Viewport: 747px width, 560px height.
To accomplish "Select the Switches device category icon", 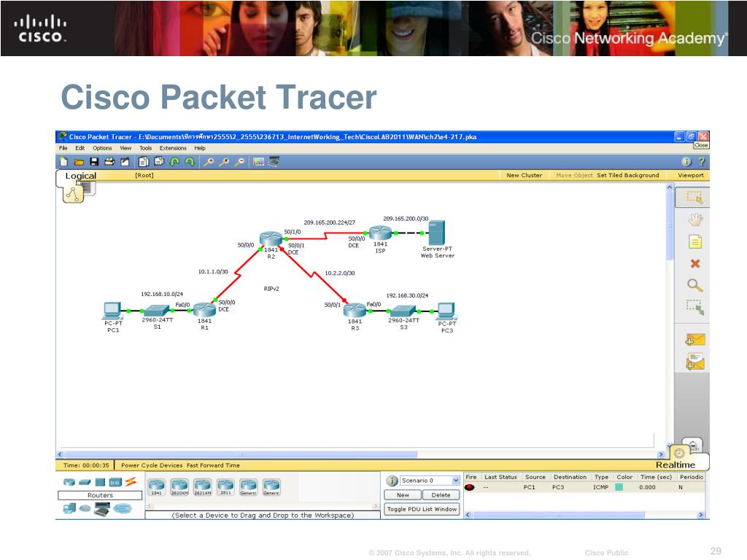I will [85, 483].
